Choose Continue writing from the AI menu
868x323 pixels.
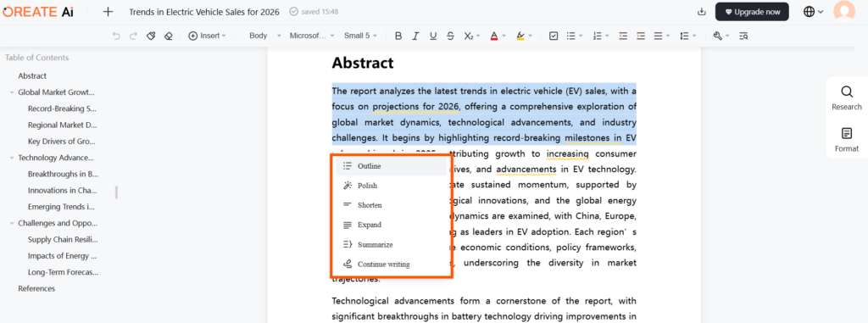click(x=391, y=265)
